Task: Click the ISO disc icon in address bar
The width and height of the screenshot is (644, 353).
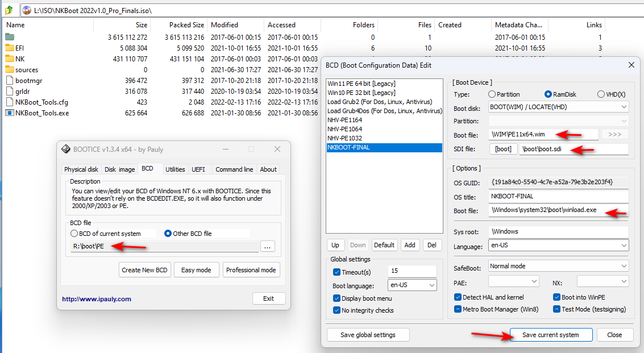Action: pyautogui.click(x=27, y=10)
